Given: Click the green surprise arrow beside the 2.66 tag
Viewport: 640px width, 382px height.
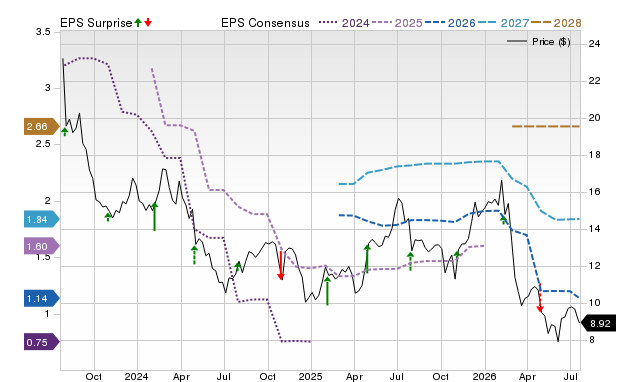Looking at the screenshot, I should click(x=64, y=131).
